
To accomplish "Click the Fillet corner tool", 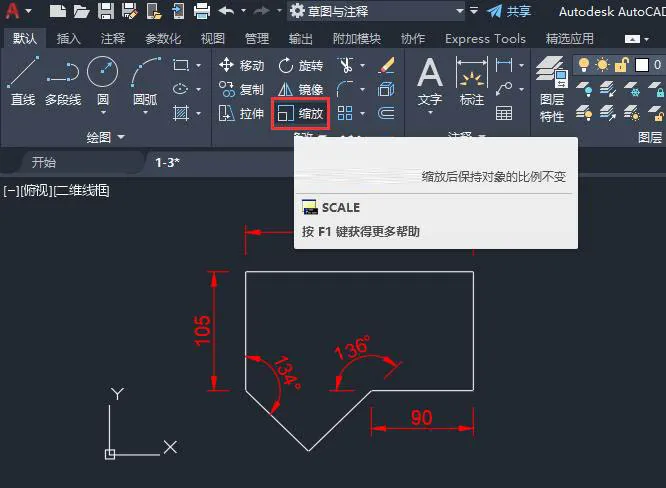I will tap(345, 89).
